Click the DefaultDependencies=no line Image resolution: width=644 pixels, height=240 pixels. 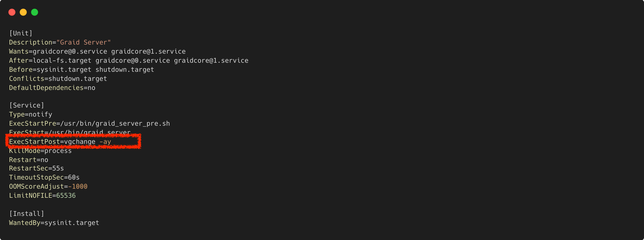(52, 88)
